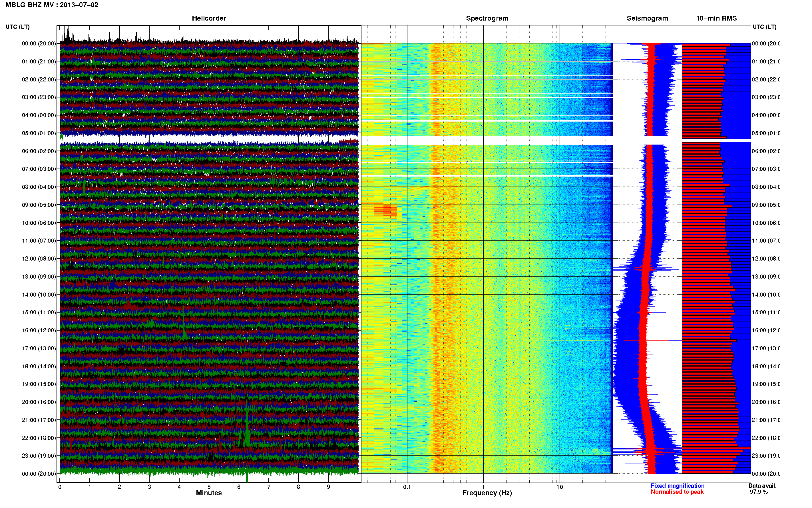Image resolution: width=812 pixels, height=508 pixels.
Task: Click the '04:00 (00:00)' time label
Action: click(39, 115)
